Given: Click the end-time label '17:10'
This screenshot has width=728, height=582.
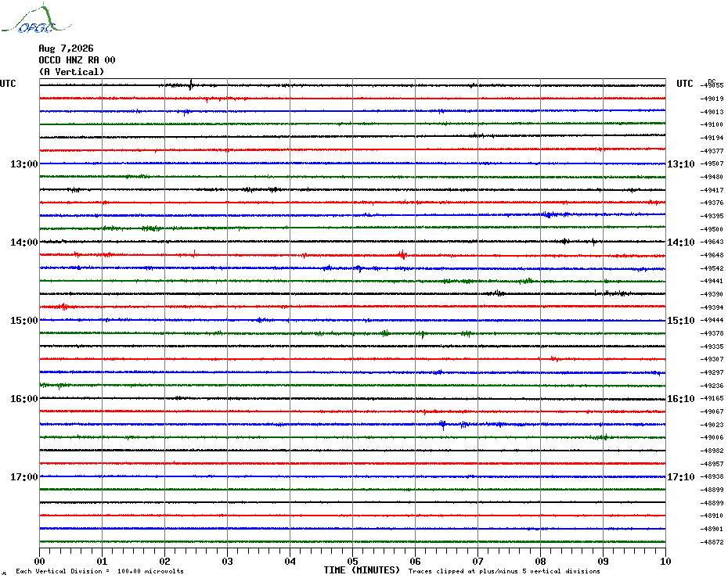Looking at the screenshot, I should point(681,476).
